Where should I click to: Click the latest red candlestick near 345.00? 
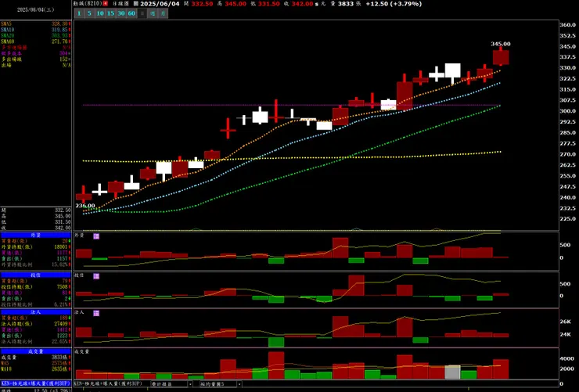pyautogui.click(x=501, y=58)
